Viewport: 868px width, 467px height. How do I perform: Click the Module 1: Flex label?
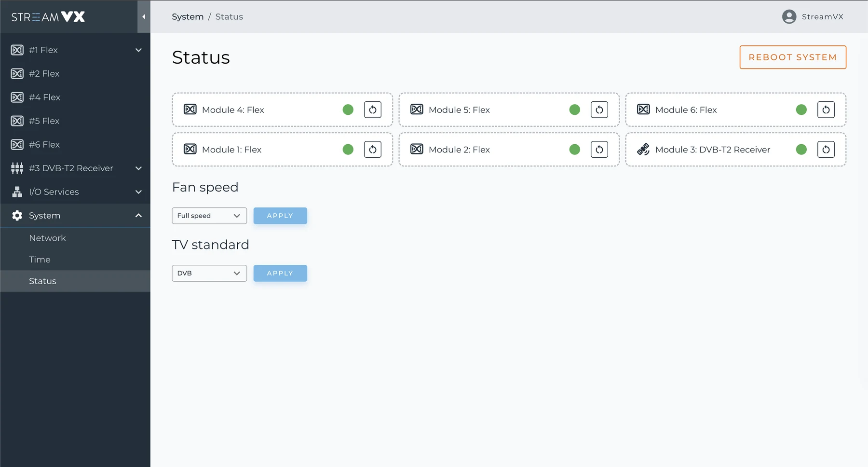pyautogui.click(x=231, y=150)
